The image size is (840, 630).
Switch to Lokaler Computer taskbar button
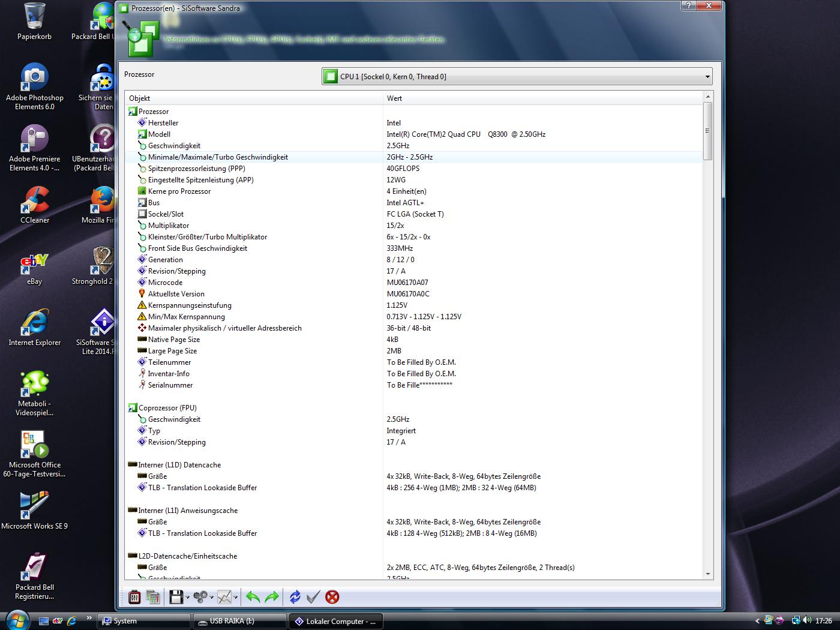(x=335, y=621)
